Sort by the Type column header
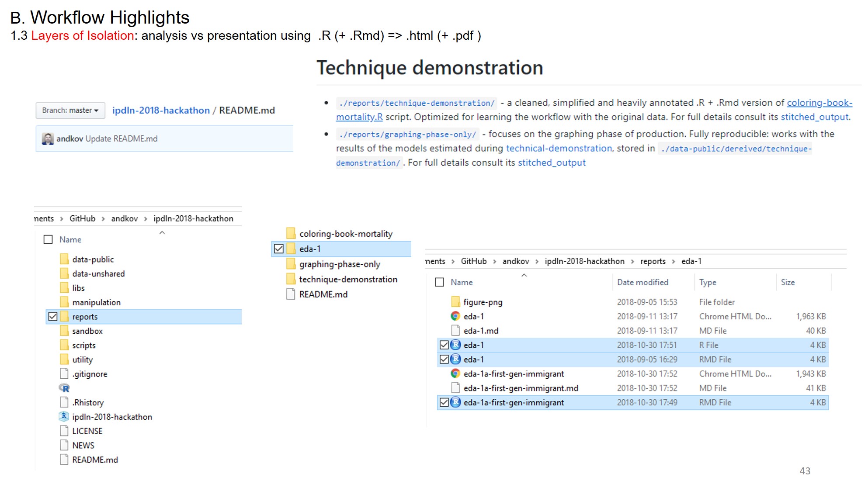 point(707,282)
